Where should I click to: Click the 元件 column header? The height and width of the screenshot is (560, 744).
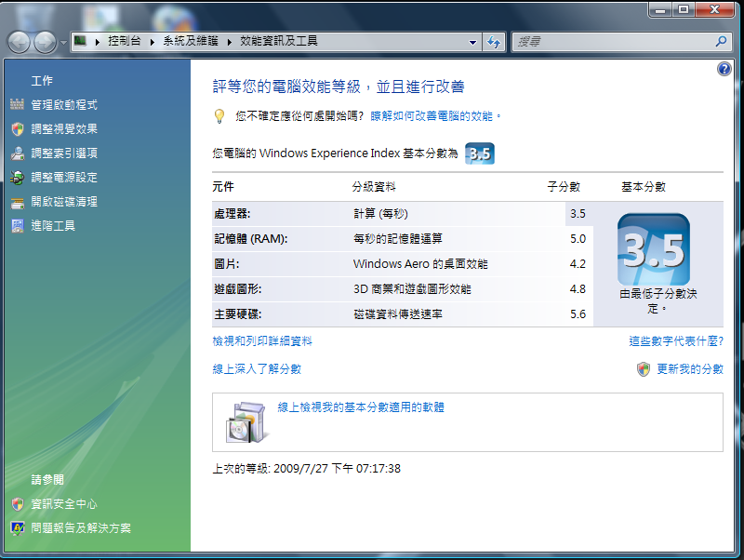pyautogui.click(x=223, y=187)
